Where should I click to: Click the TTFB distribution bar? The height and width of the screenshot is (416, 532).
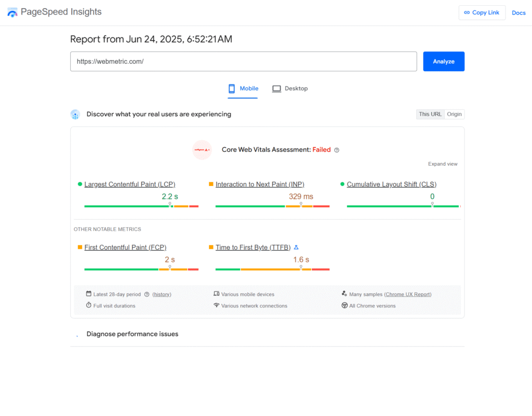pos(272,269)
